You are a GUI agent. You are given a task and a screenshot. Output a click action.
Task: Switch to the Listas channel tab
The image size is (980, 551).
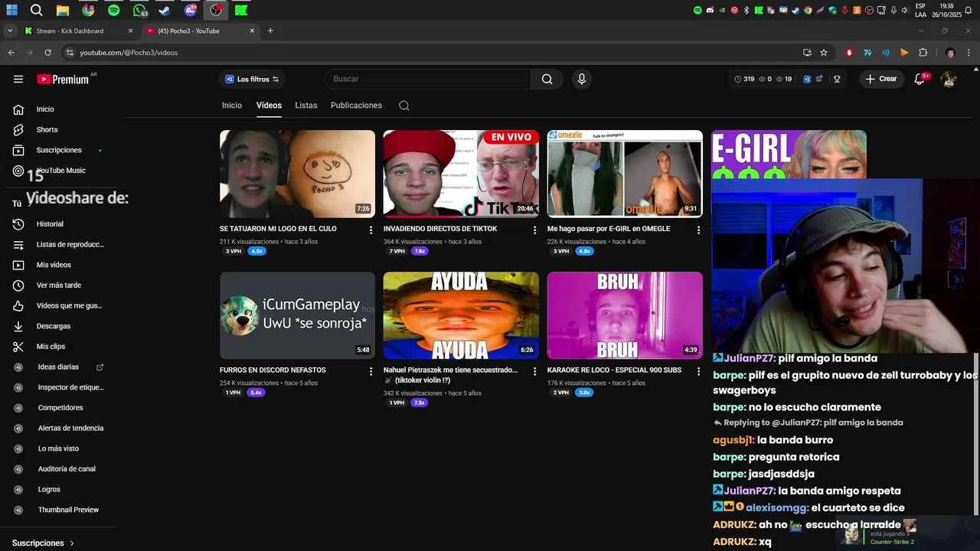click(306, 106)
